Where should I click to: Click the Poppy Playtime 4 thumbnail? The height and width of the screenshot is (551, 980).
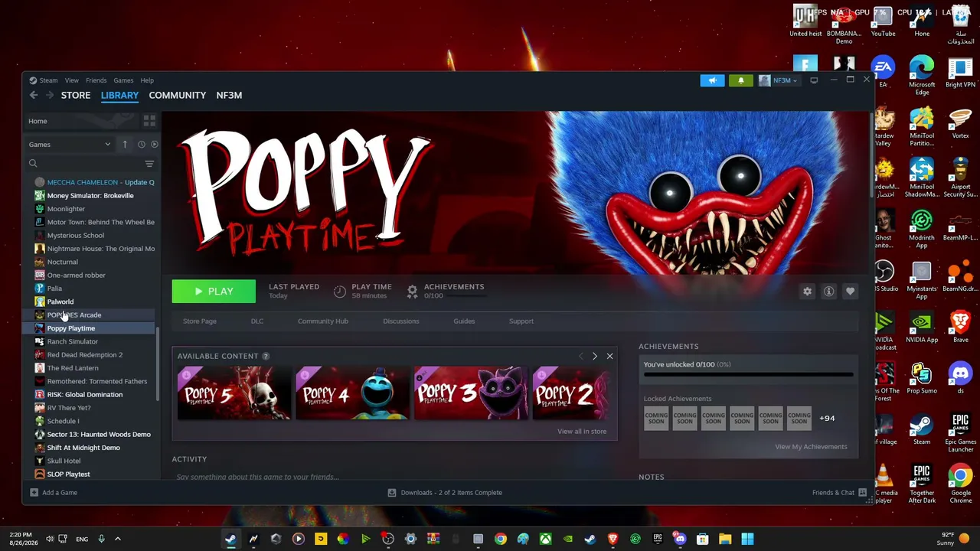(353, 393)
